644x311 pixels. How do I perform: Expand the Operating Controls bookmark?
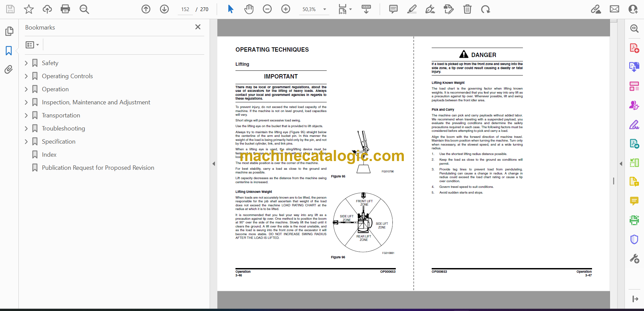[x=26, y=76]
